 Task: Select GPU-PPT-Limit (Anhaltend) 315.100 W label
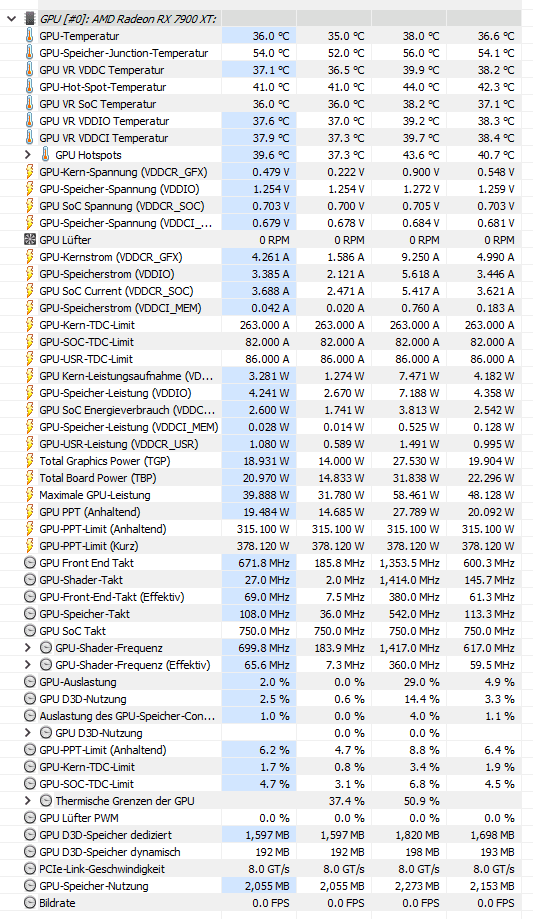click(103, 529)
